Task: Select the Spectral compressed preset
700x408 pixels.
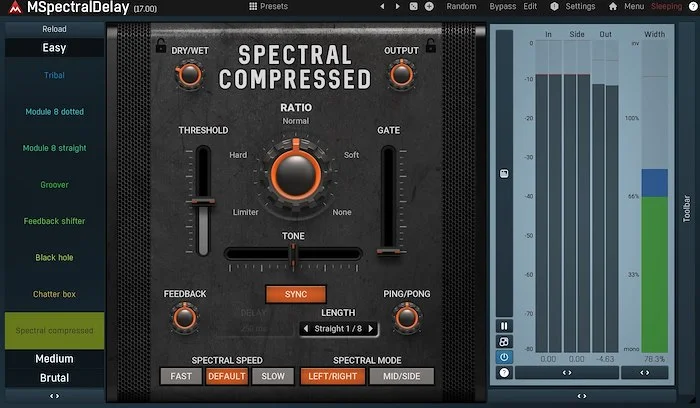Action: tap(54, 331)
